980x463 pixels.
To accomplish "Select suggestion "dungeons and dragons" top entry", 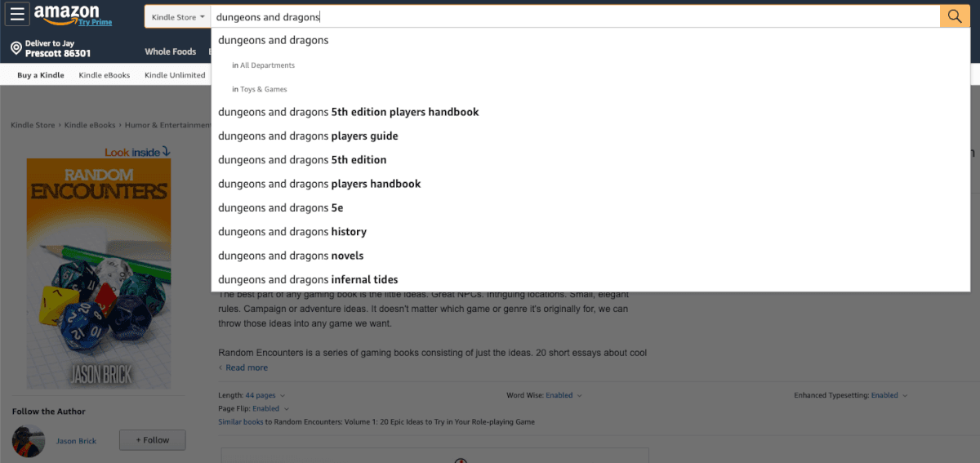I will point(590,40).
